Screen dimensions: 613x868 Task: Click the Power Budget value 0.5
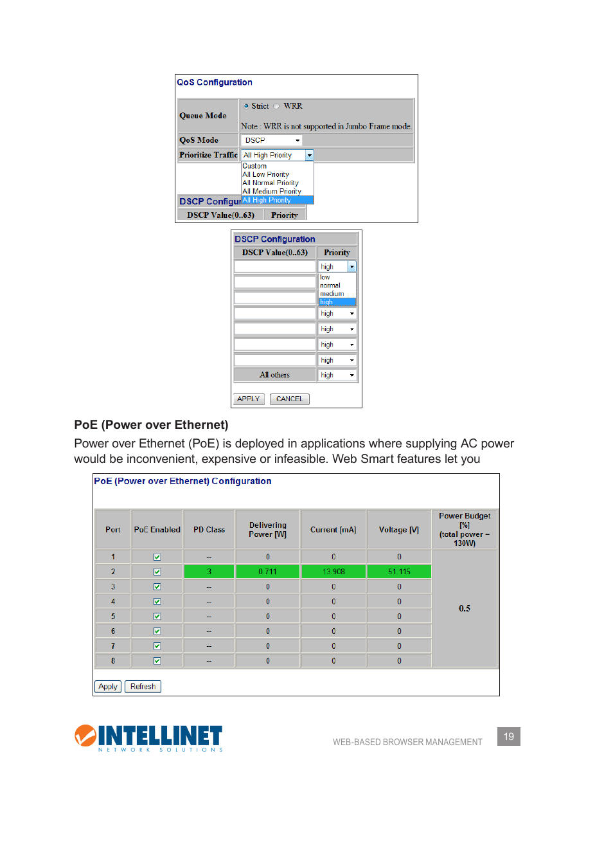pos(465,608)
